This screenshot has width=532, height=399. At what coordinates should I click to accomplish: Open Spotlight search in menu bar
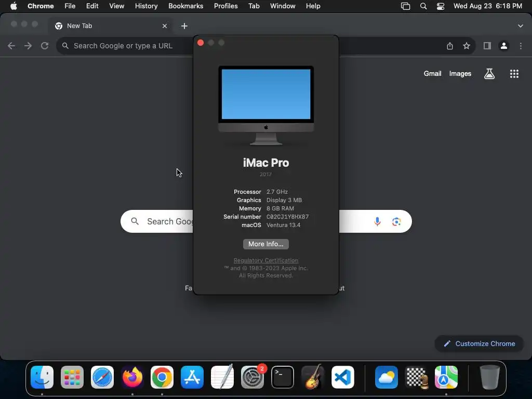[423, 6]
